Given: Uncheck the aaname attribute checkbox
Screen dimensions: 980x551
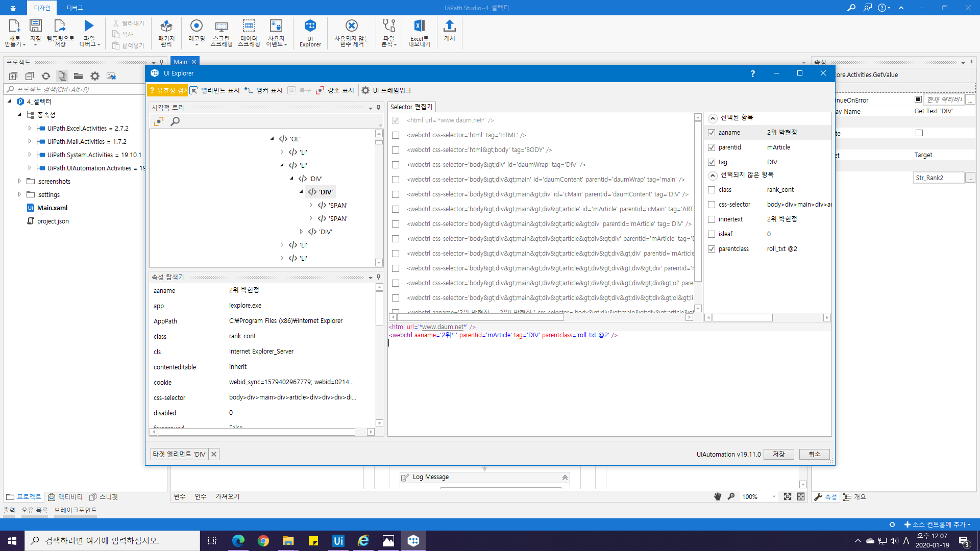Looking at the screenshot, I should tap(712, 133).
